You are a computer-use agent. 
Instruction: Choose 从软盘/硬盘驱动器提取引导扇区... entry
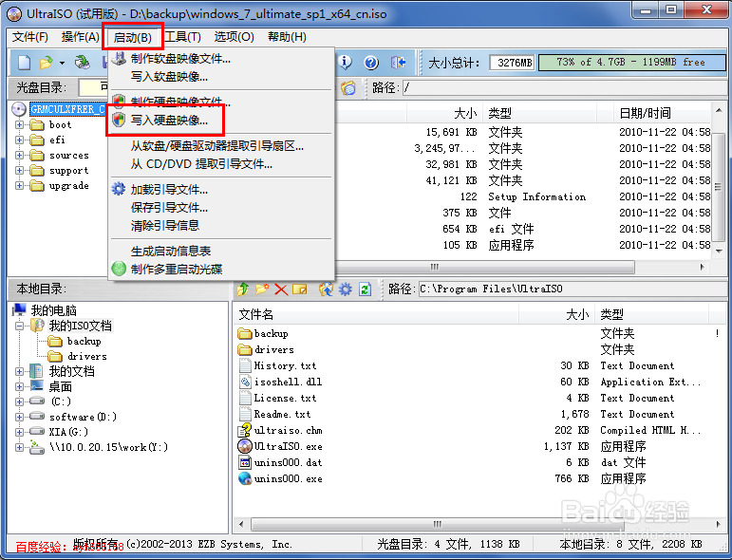click(217, 146)
